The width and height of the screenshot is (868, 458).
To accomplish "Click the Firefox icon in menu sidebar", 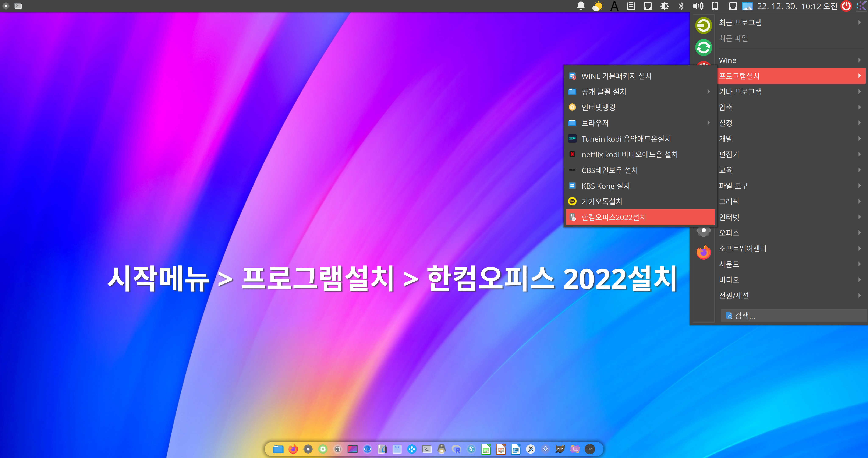I will point(704,252).
